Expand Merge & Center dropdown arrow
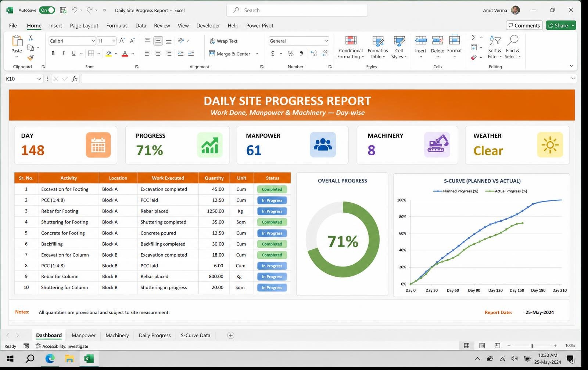588x370 pixels. (257, 54)
